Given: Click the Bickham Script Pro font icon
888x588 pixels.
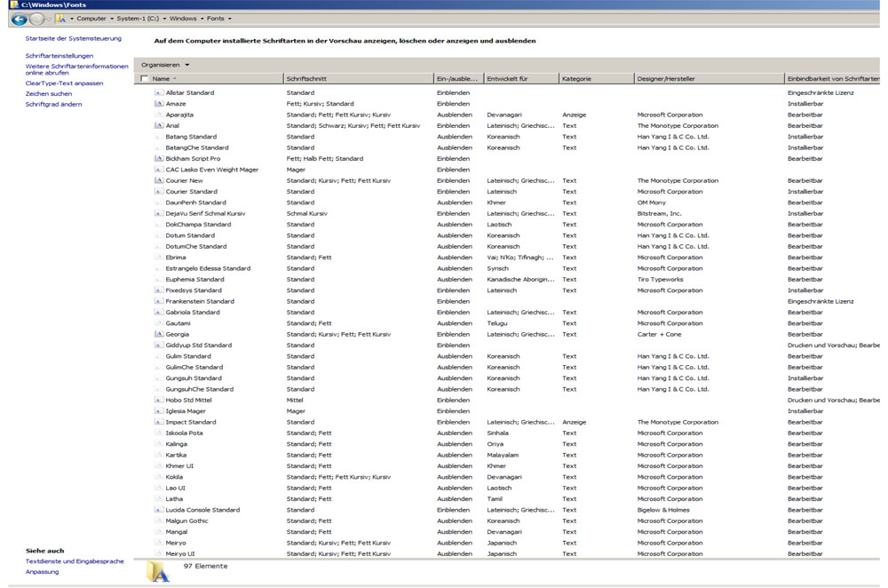Looking at the screenshot, I should point(159,159).
